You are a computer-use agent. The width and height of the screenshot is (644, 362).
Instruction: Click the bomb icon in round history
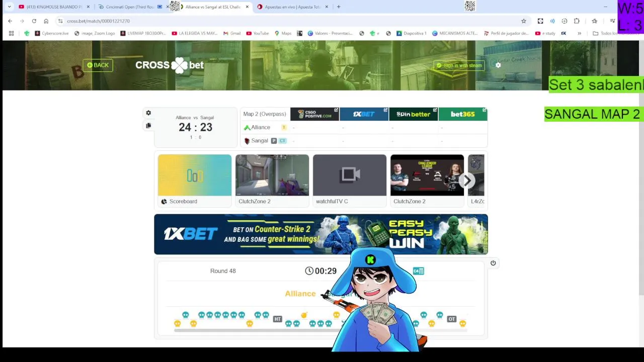(304, 315)
